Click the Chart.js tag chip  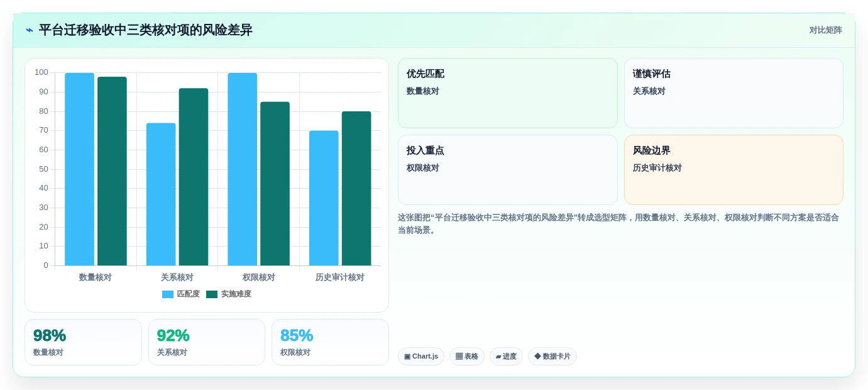pos(421,357)
